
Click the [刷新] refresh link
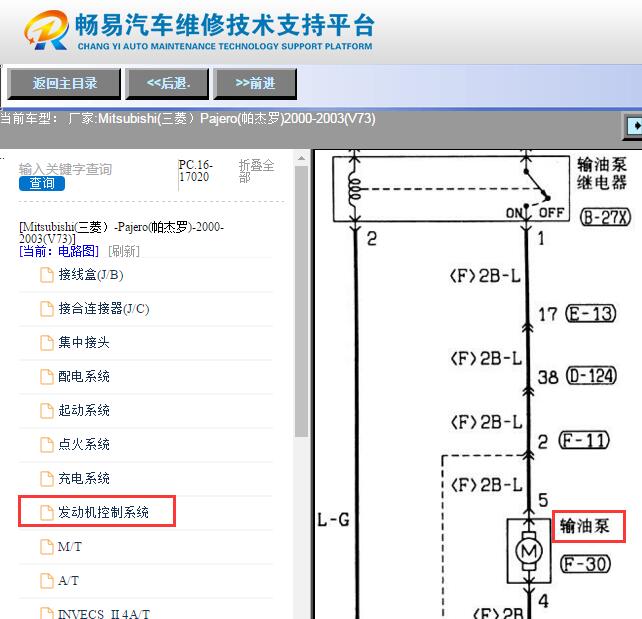124,251
